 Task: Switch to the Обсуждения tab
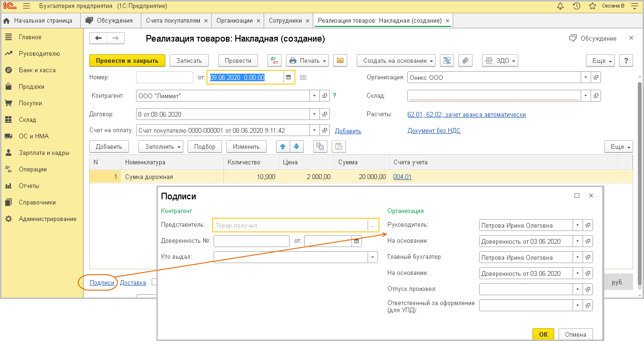pyautogui.click(x=110, y=21)
